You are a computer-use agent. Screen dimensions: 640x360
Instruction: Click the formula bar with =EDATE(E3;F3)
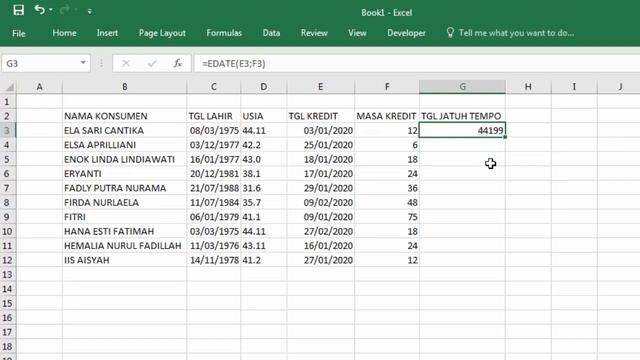point(416,63)
